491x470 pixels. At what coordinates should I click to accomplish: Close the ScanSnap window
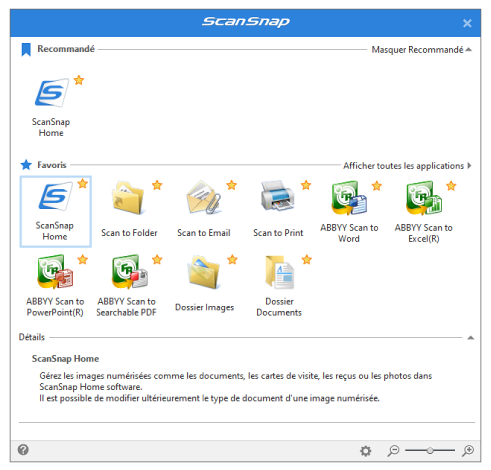467,23
